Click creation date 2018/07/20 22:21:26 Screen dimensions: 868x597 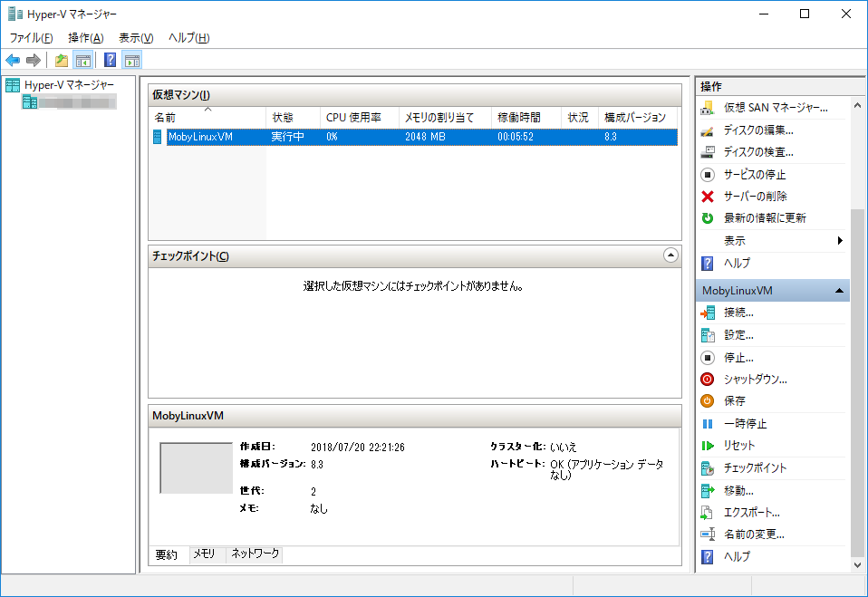coord(358,447)
